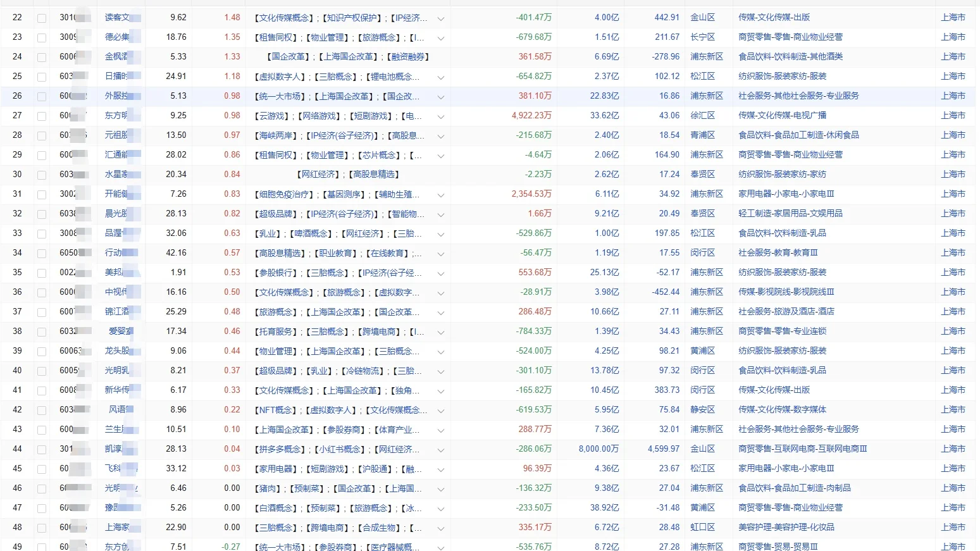This screenshot has width=980, height=551.
Task: Select row 42 with its checkbox
Action: tap(42, 411)
